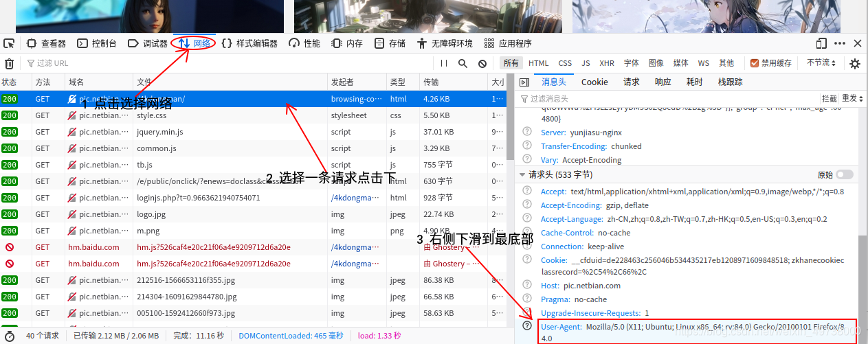Open responsive design mode icon

tap(821, 43)
